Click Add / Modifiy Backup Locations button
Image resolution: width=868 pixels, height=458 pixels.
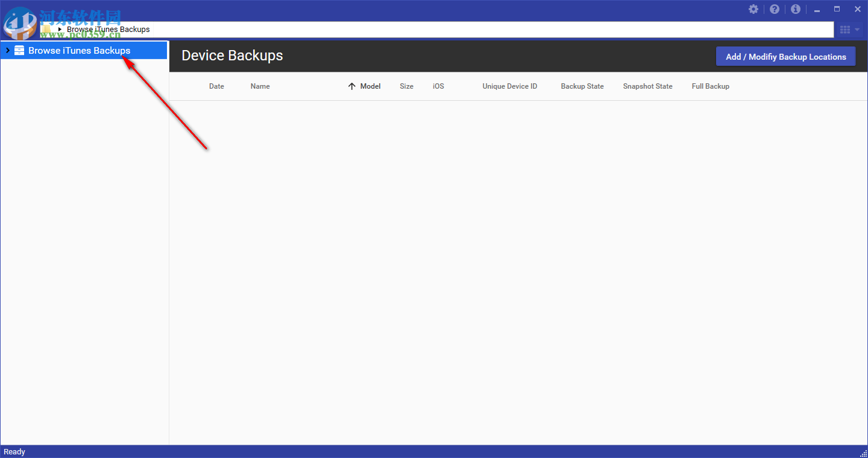786,57
